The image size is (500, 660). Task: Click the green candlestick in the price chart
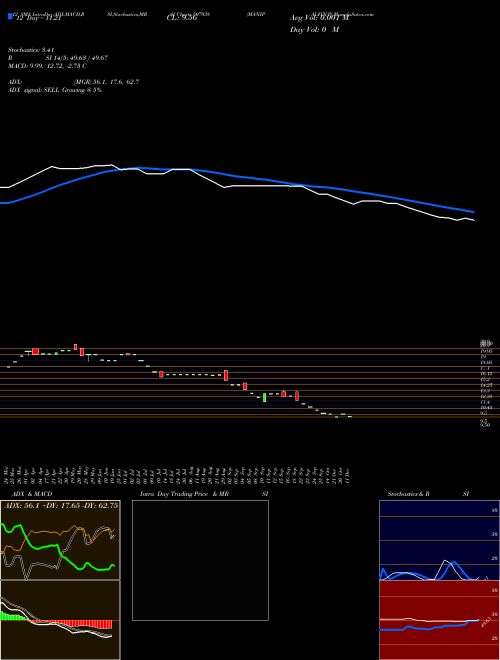click(x=264, y=397)
